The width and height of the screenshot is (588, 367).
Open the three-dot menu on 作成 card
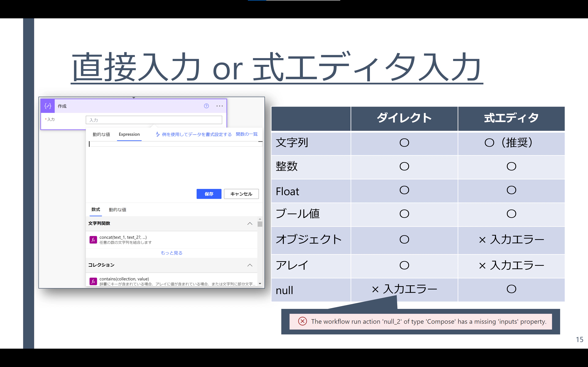(x=219, y=106)
